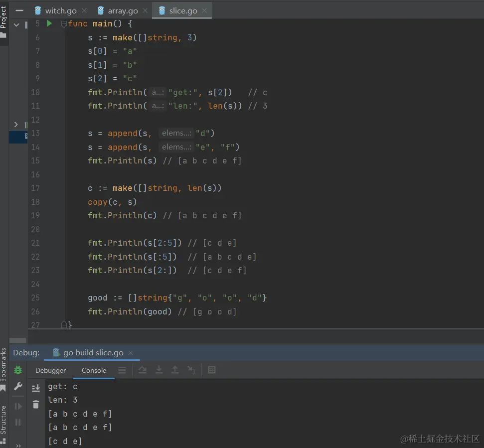This screenshot has height=448, width=484.
Task: Click the Step Into debug icon
Action: [159, 370]
